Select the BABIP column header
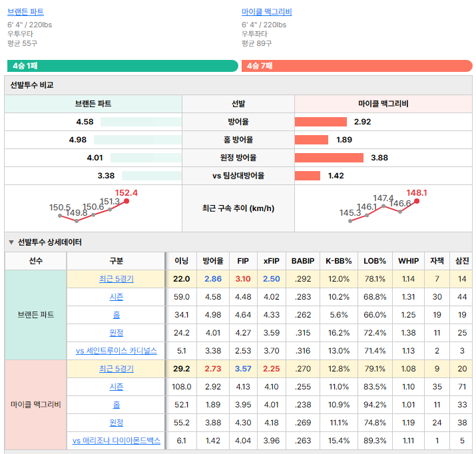 pyautogui.click(x=303, y=261)
